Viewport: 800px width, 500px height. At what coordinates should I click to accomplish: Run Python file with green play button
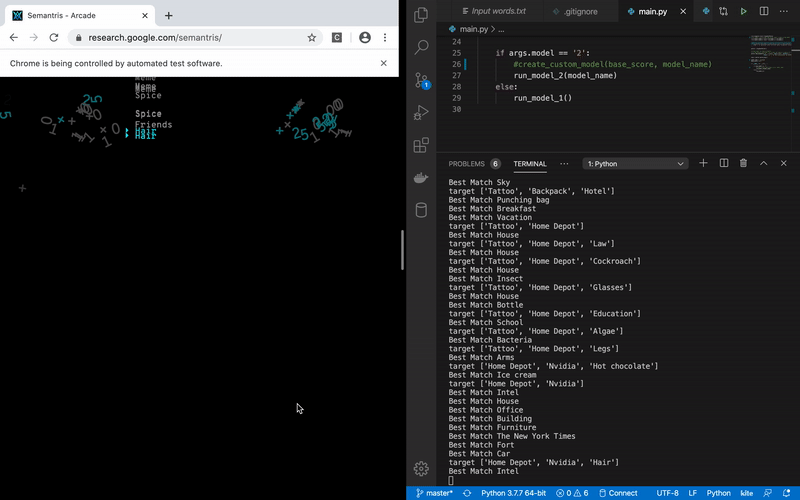[x=743, y=11]
